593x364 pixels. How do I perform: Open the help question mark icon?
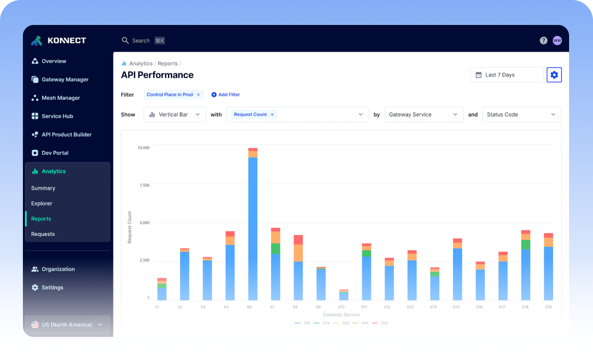[543, 41]
